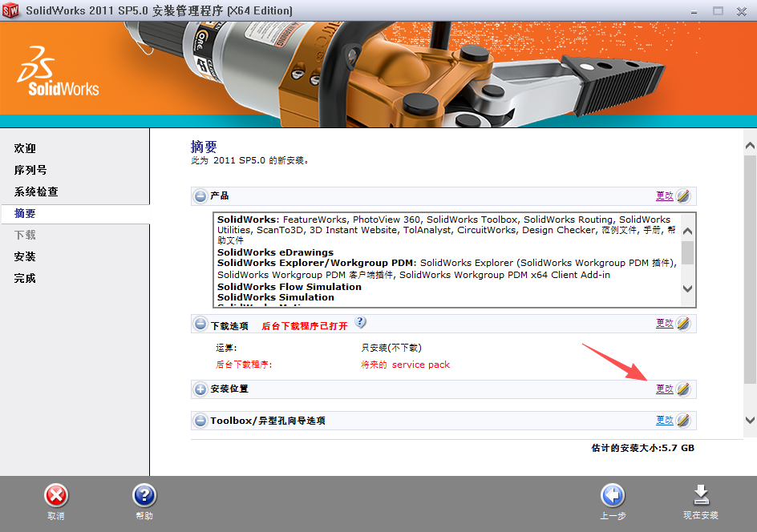Collapse the 下载选项 section
The image size is (757, 532).
[x=200, y=324]
